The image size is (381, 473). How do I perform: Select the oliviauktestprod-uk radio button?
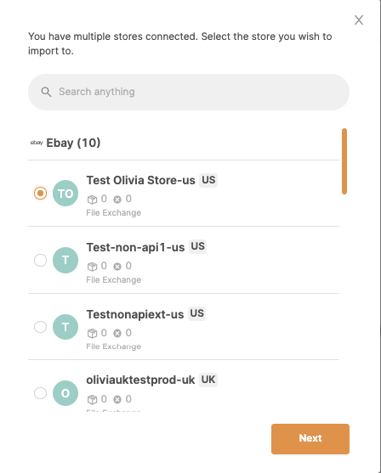(x=40, y=393)
